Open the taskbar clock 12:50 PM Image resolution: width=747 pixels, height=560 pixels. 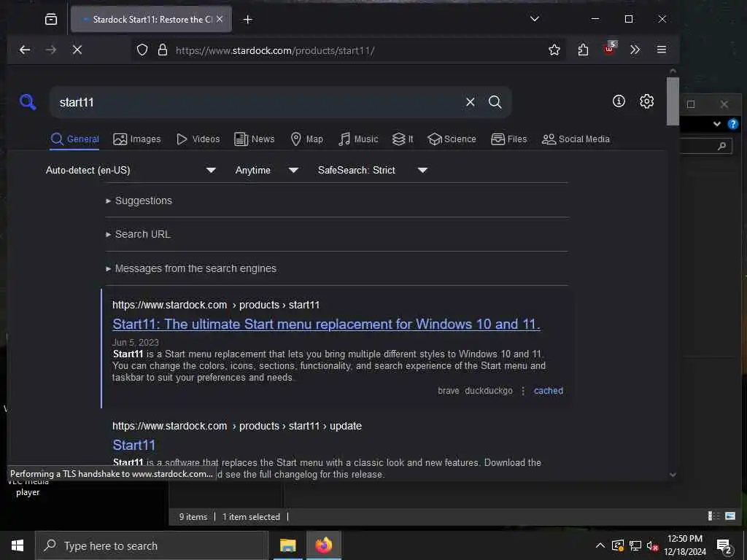click(x=684, y=545)
